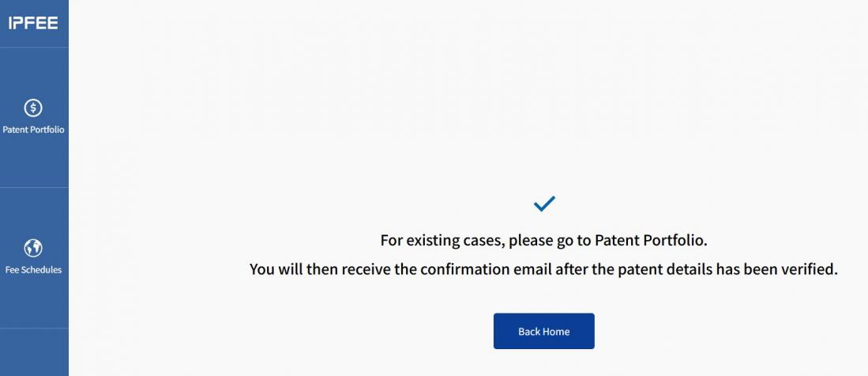Click the blue confirmation checkmark icon
Screen dimensions: 868x376
tap(544, 204)
